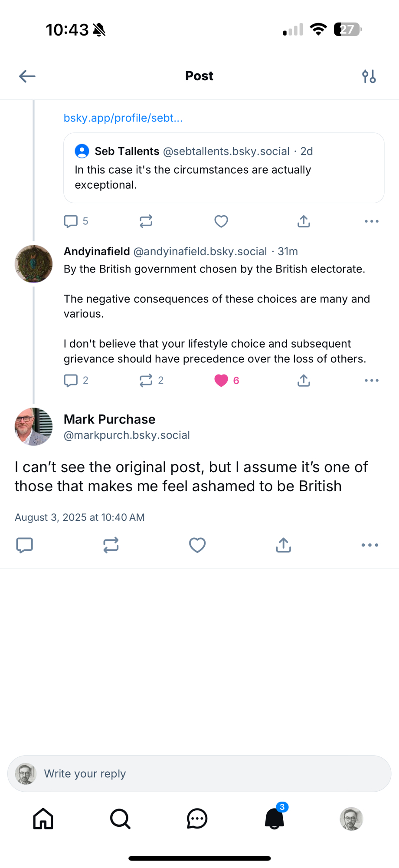Viewport: 399px width, 868px height.
Task: Open @markpurch.bsky.social profile handle
Action: (127, 435)
